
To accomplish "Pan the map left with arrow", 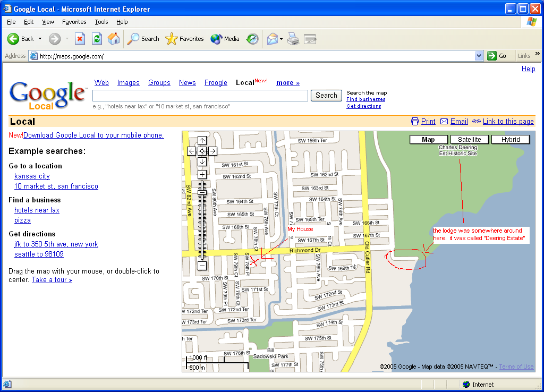I will 192,151.
